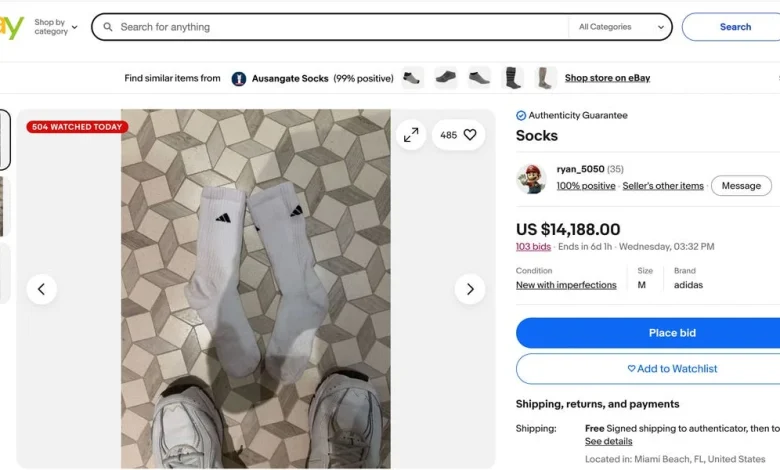Open Seller's other items link
Image resolution: width=780 pixels, height=470 pixels.
[663, 186]
